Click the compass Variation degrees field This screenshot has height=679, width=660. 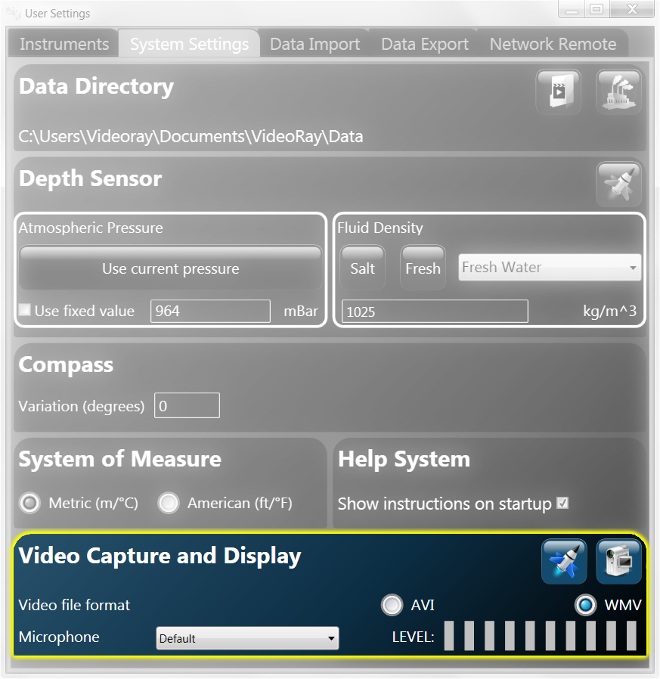pyautogui.click(x=187, y=405)
